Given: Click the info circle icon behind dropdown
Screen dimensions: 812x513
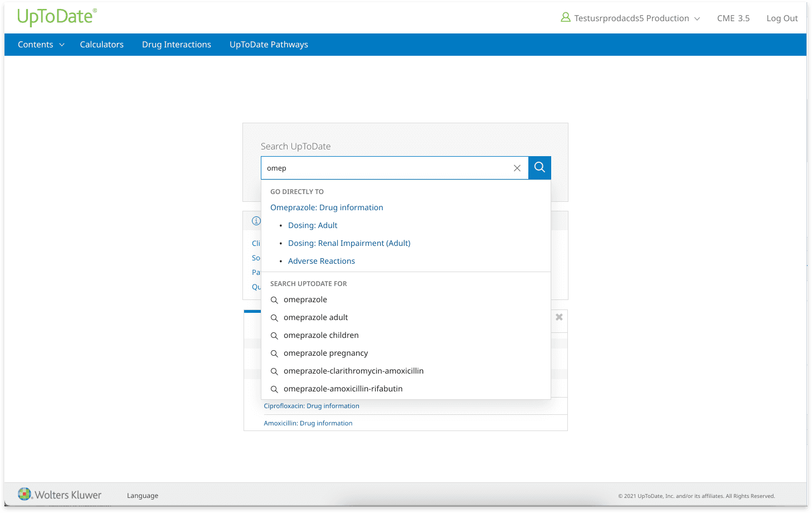Looking at the screenshot, I should coord(256,221).
